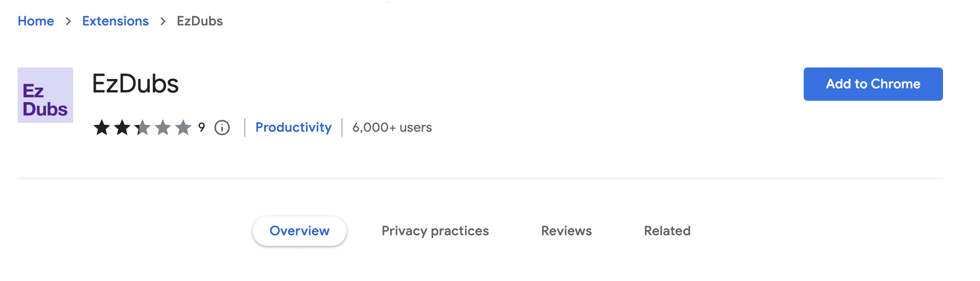Open the Extensions breadcrumb link

(115, 21)
